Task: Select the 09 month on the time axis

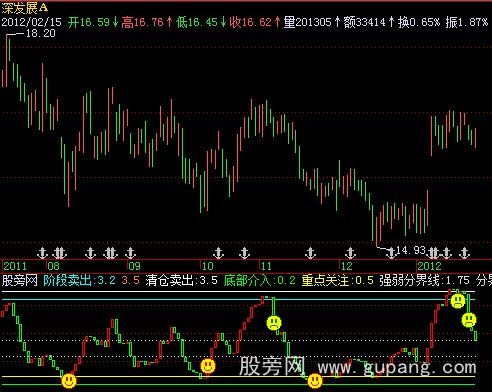Action: (135, 266)
